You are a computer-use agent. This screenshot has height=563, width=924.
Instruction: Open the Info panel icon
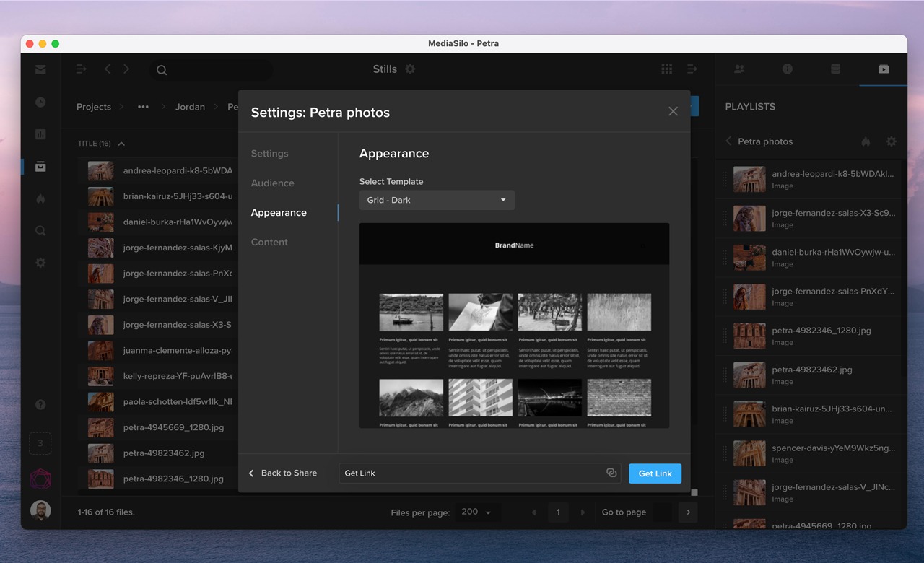787,69
